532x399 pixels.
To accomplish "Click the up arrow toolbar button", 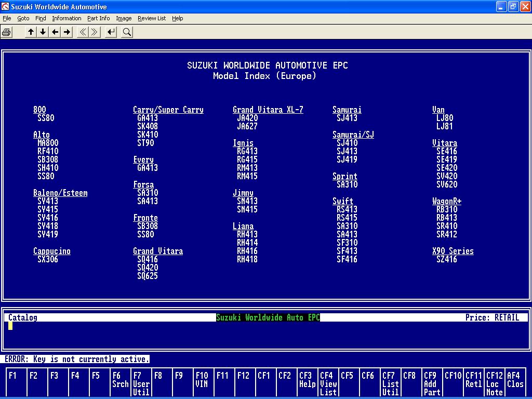I will (31, 32).
